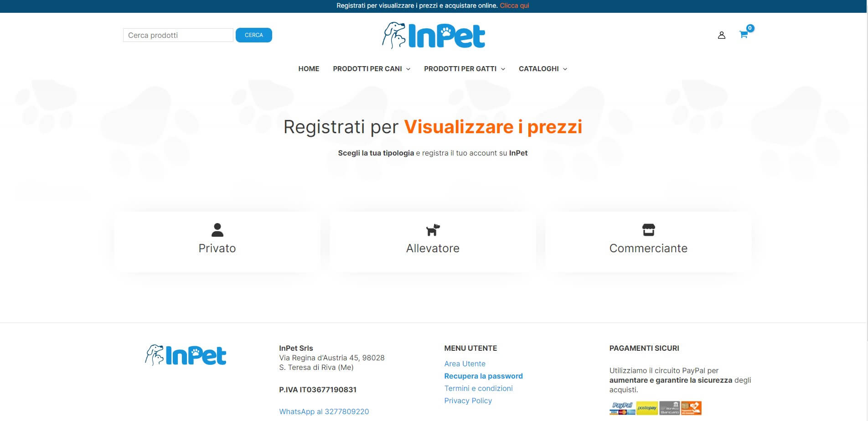Click the PayPal payment logo
Screen dimensions: 868x421
(x=622, y=408)
